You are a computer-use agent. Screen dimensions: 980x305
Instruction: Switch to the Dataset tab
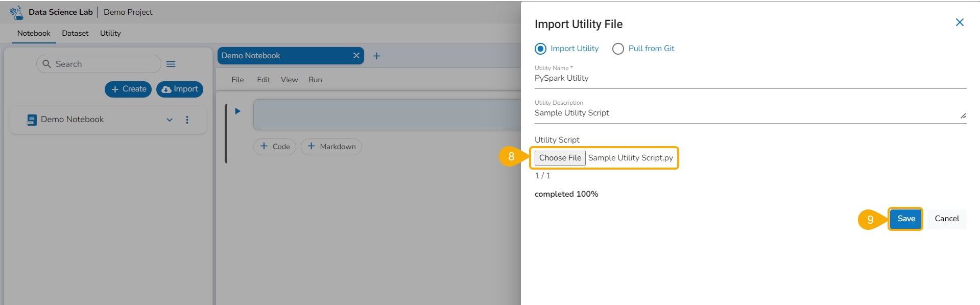coord(75,33)
